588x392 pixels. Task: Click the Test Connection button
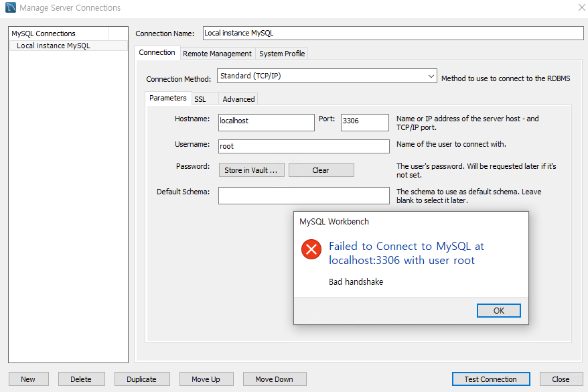point(491,379)
